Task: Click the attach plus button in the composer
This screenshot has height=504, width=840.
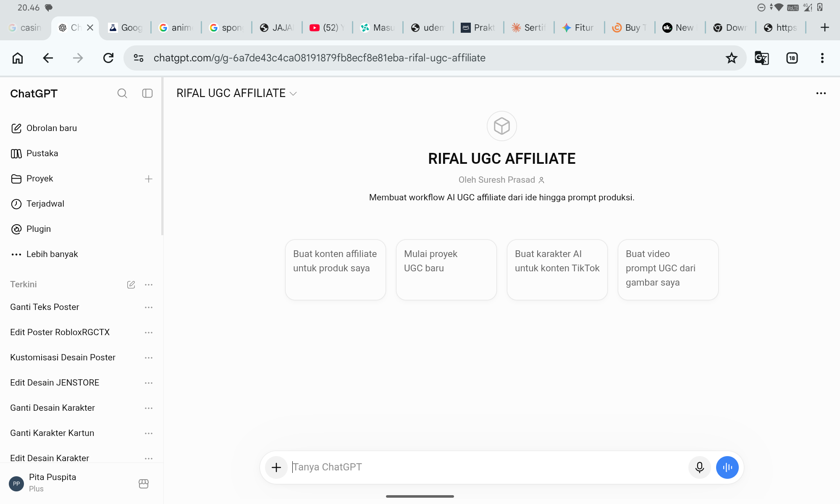Action: [x=276, y=467]
